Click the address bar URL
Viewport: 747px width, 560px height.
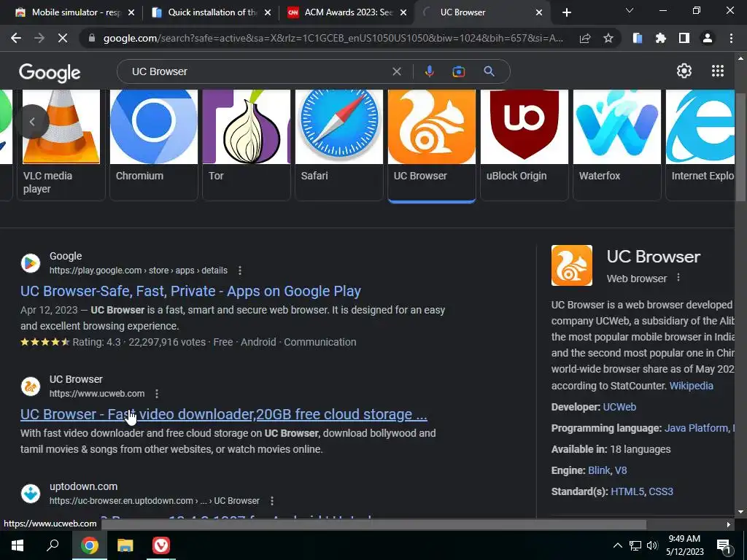(333, 38)
